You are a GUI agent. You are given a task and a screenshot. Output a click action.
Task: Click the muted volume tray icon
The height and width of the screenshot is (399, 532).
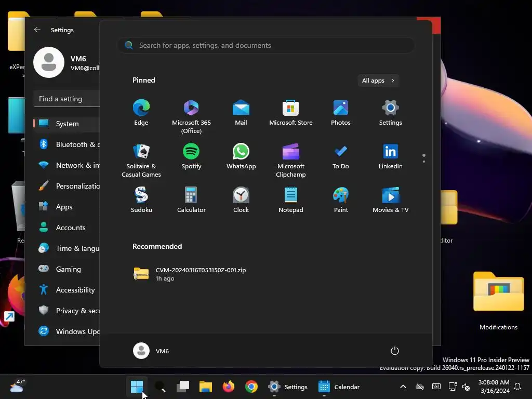(x=466, y=387)
